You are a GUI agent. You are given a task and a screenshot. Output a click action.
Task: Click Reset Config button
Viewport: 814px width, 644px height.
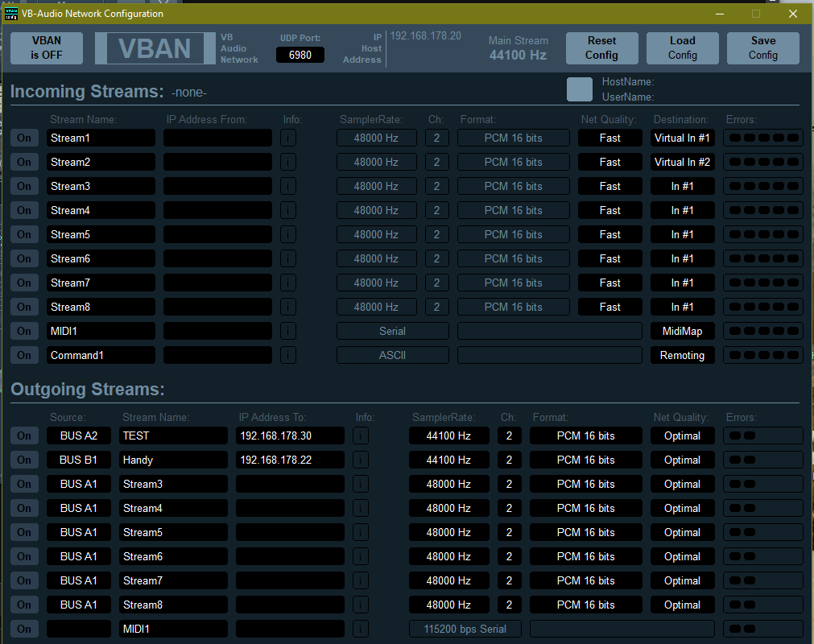coord(601,48)
